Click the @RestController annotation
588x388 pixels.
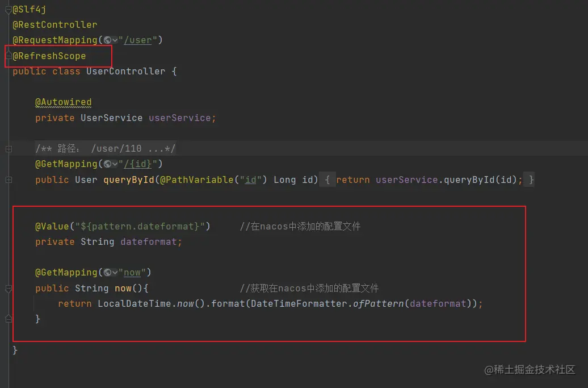[x=54, y=25]
